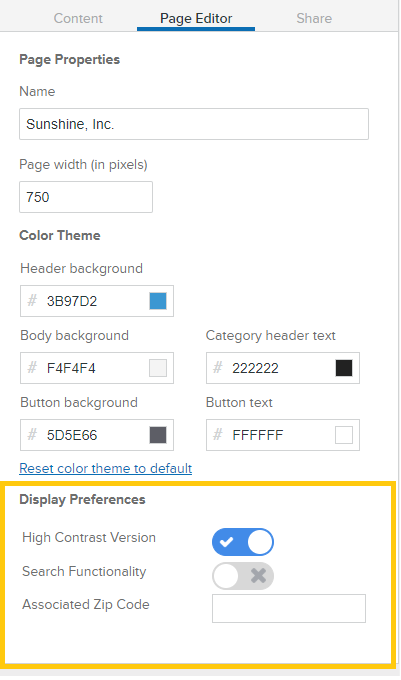Image resolution: width=401 pixels, height=680 pixels.
Task: Reset color theme to default link
Action: pos(106,468)
